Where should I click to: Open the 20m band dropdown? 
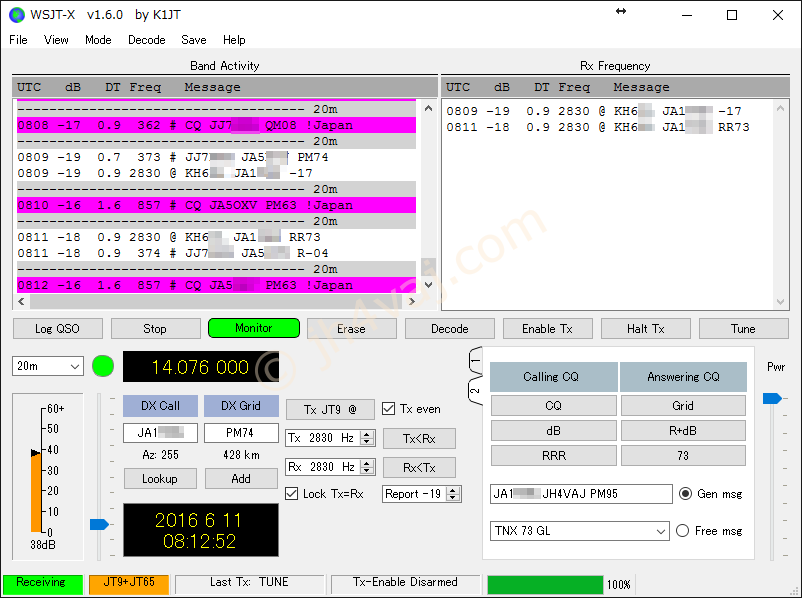point(48,366)
